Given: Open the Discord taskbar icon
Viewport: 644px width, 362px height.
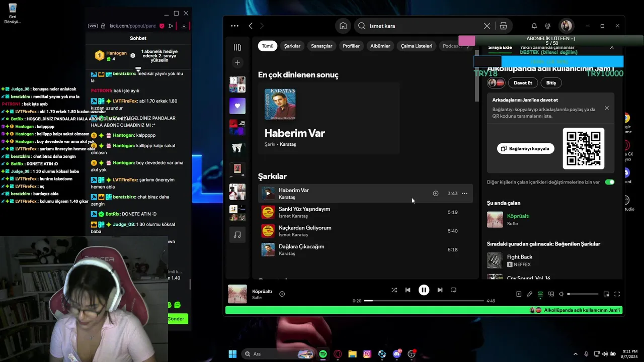Looking at the screenshot, I should [x=397, y=354].
